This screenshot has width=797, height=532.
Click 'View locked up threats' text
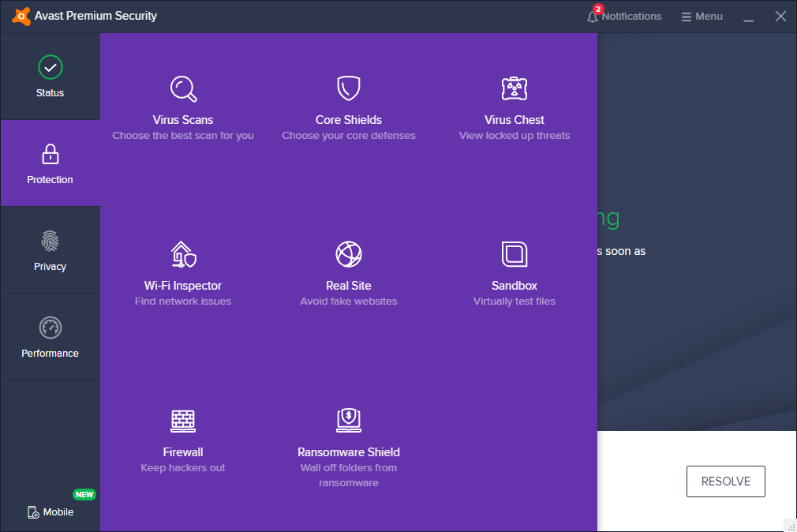click(x=514, y=136)
